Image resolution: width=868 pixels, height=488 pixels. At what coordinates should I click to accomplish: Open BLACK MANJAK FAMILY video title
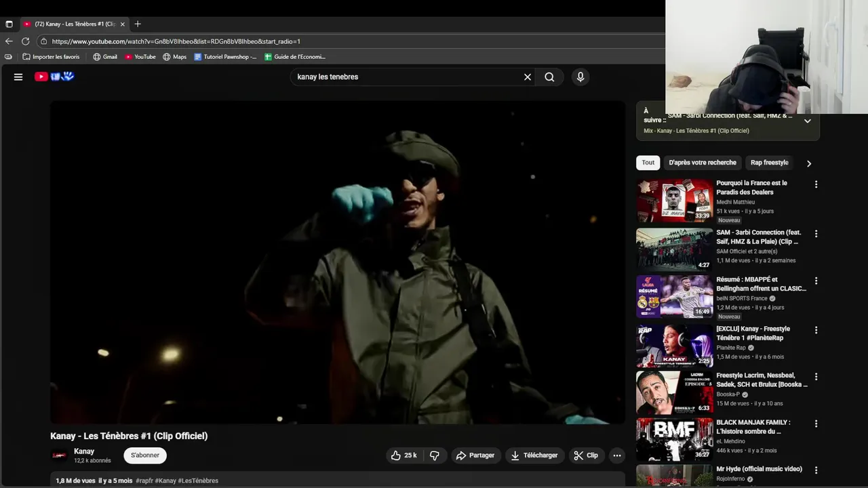point(753,427)
